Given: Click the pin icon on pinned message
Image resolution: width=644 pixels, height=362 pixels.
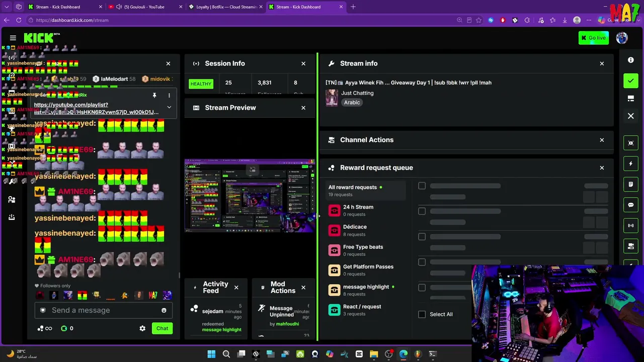Looking at the screenshot, I should coord(154,95).
